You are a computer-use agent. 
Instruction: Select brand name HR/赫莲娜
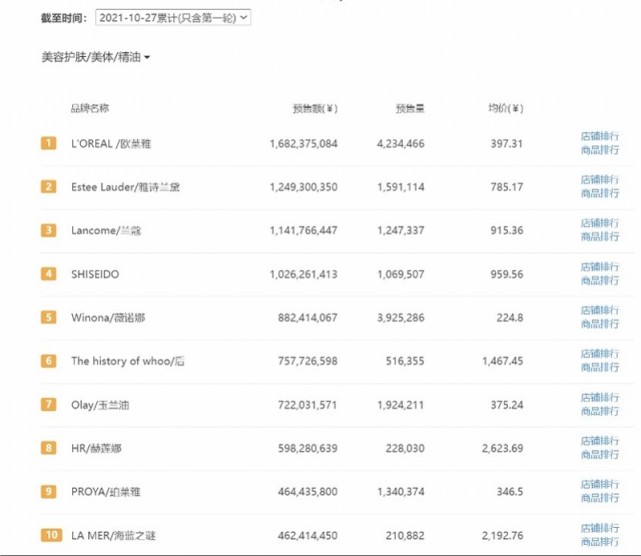[x=96, y=448]
